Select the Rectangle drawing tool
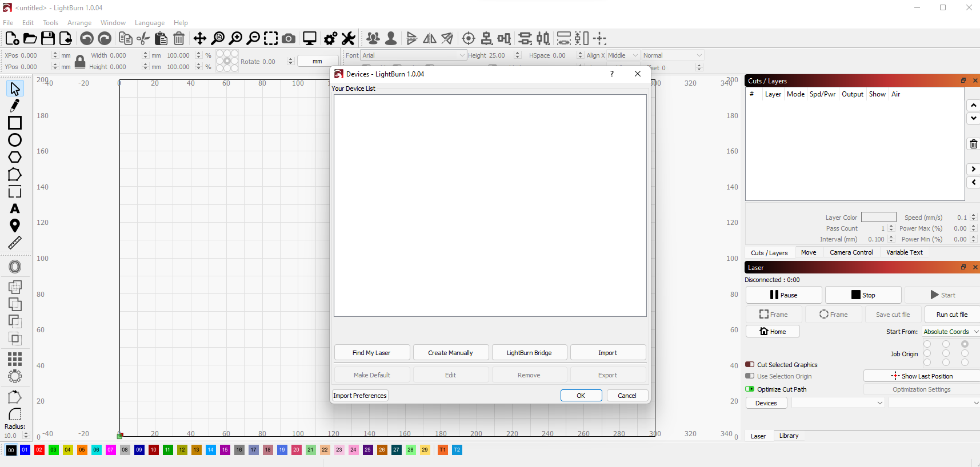This screenshot has height=467, width=980. 15,123
